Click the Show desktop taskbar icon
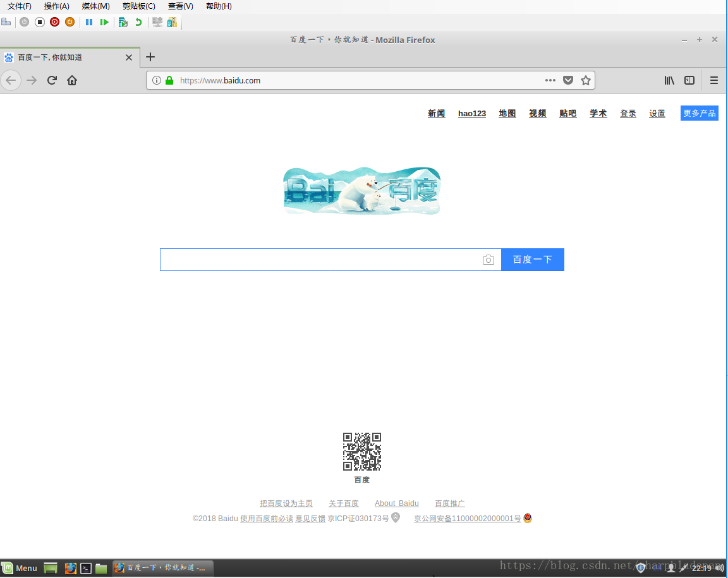Screen dimensions: 728x578 [x=51, y=569]
